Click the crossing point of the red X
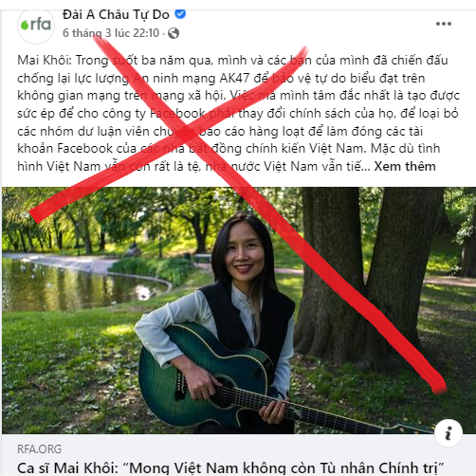 (189, 135)
